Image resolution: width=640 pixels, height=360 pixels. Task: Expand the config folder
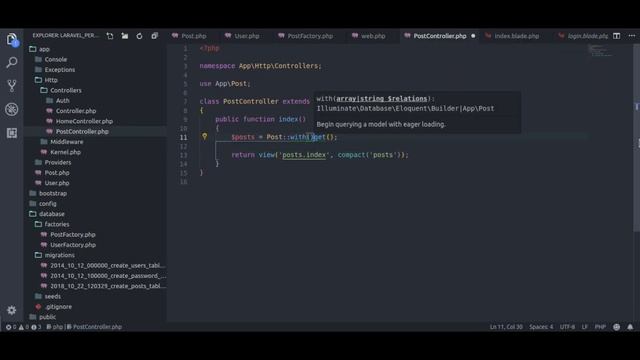48,204
